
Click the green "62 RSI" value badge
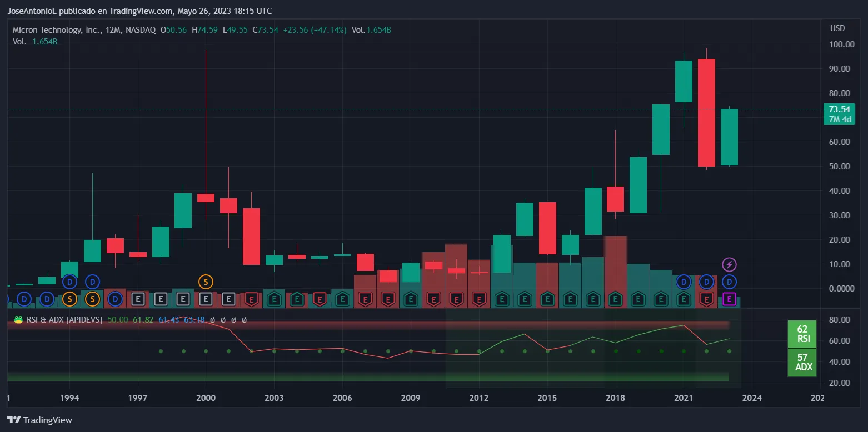pyautogui.click(x=802, y=333)
